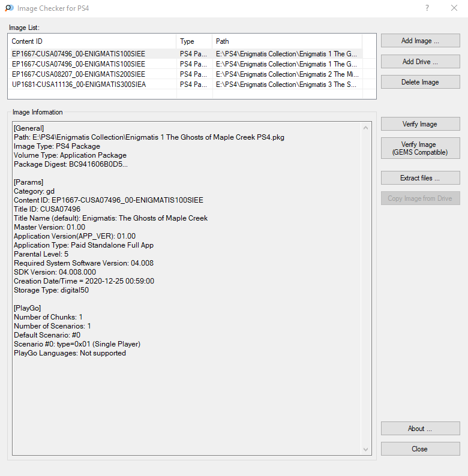Open the Add Drive dialog
The height and width of the screenshot is (476, 468).
(x=420, y=62)
